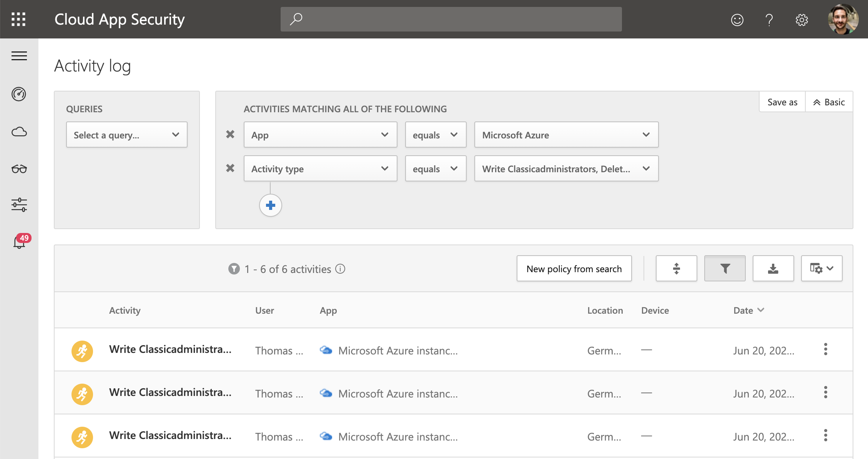Open the user profile avatar
This screenshot has width=868, height=459.
pos(843,19)
